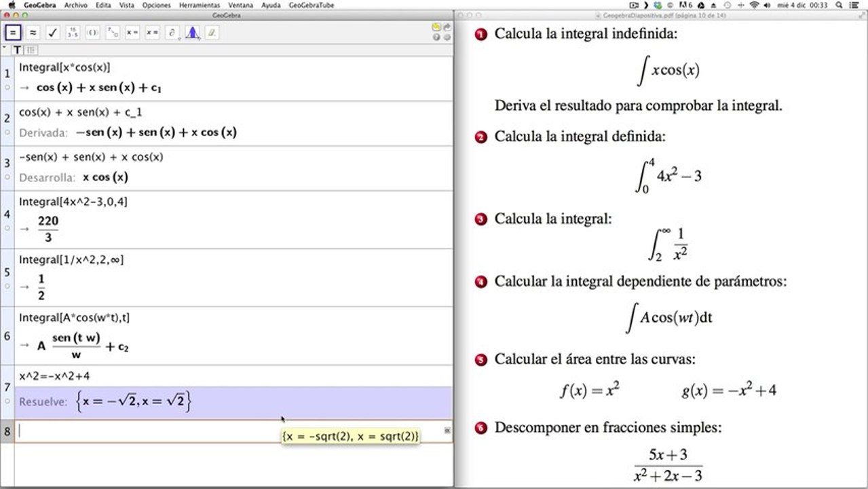Viewport: 868px width, 489px height.
Task: Select the Factor tool (15 = 3·5)
Action: (x=73, y=32)
